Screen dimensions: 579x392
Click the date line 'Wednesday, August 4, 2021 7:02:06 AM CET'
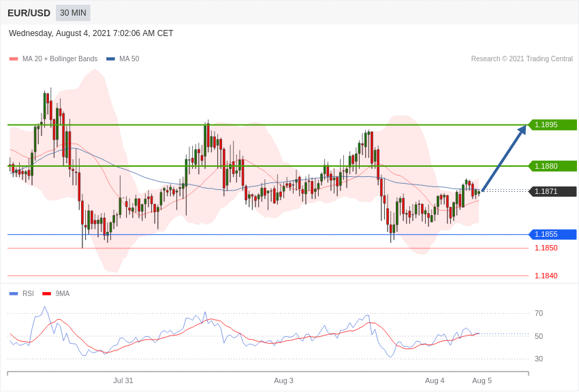[x=91, y=33]
